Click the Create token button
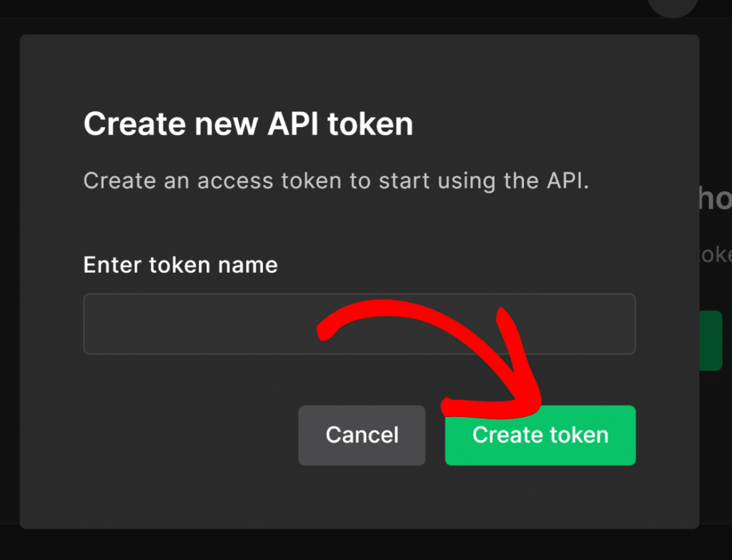Screen dimensions: 732x560 [x=540, y=435]
